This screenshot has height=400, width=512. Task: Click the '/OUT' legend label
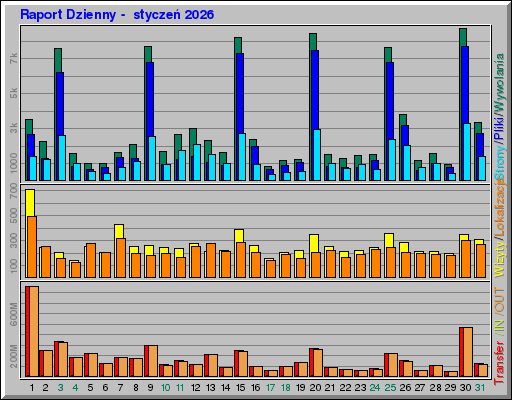[x=499, y=300]
